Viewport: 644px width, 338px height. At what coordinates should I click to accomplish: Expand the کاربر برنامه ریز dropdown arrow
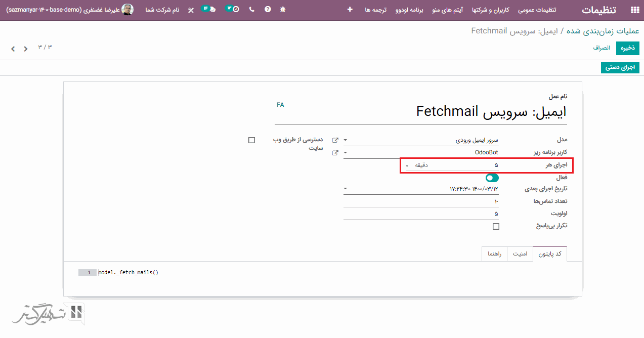tap(346, 152)
